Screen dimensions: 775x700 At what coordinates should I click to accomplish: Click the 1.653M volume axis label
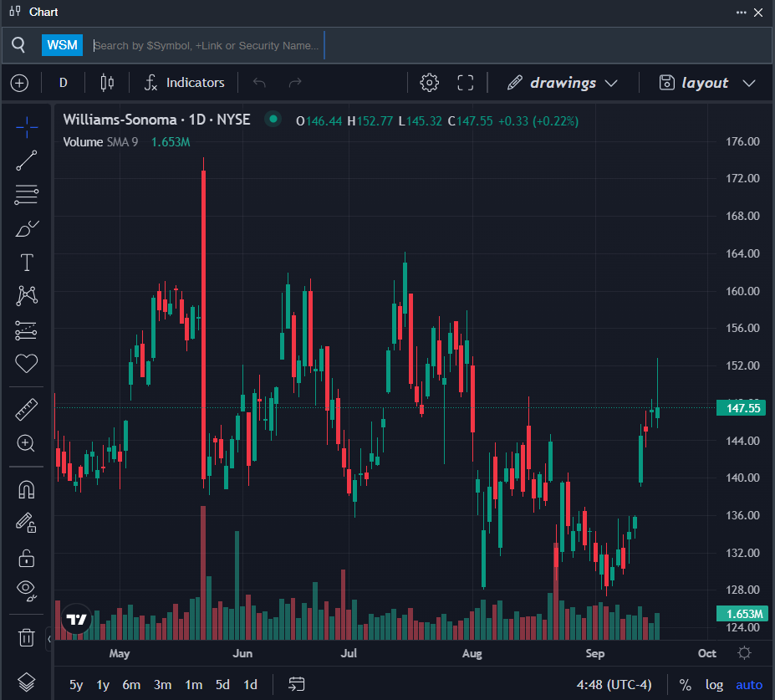[741, 614]
